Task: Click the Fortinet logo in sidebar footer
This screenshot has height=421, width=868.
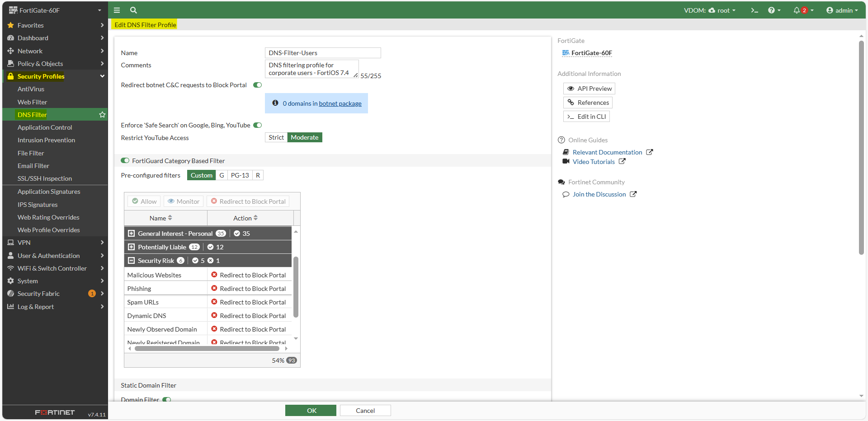Action: tap(55, 412)
